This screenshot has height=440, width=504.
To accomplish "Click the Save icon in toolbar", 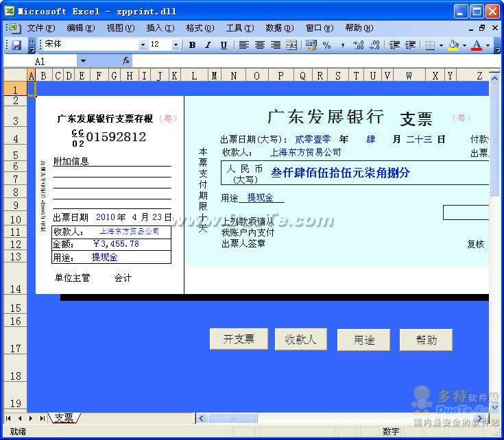I will pyautogui.click(x=16, y=45).
